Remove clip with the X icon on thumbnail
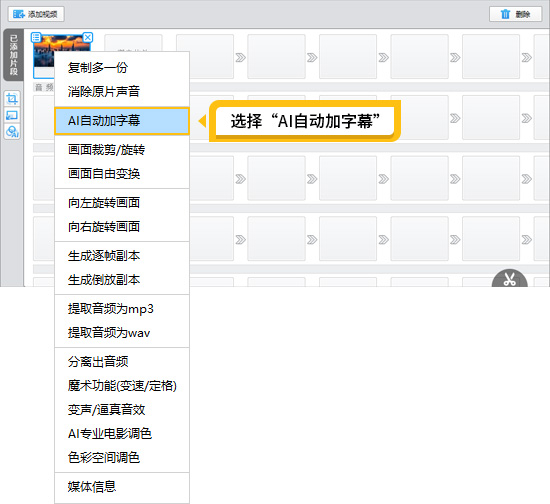 point(88,37)
